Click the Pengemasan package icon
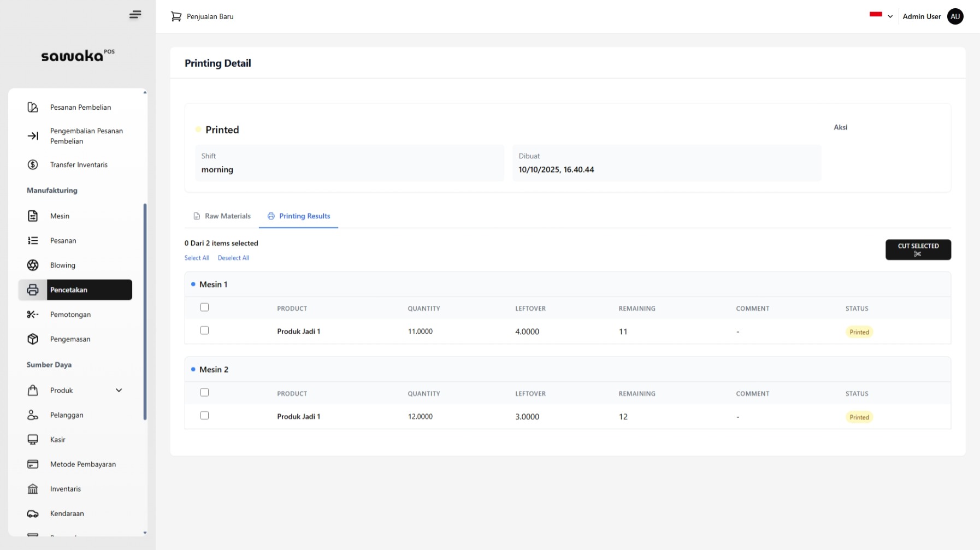The width and height of the screenshot is (980, 550). (33, 339)
